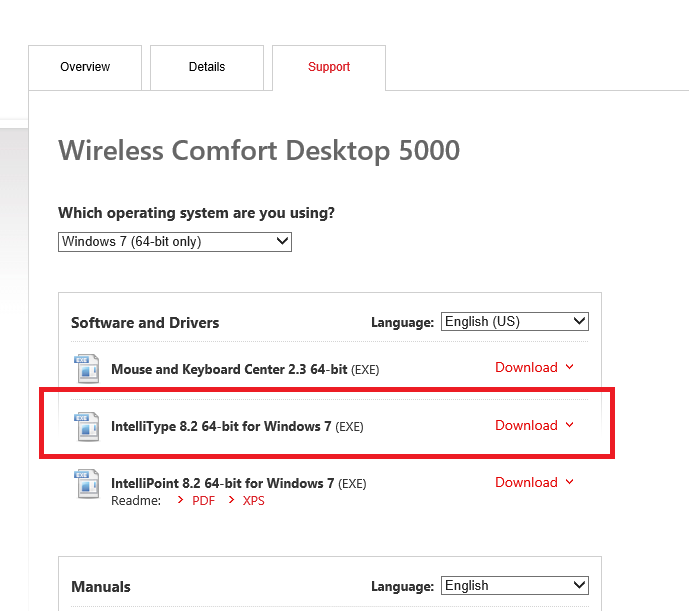The image size is (689, 611).
Task: Click the 'Which operating system are you using?' text
Action: 196,213
